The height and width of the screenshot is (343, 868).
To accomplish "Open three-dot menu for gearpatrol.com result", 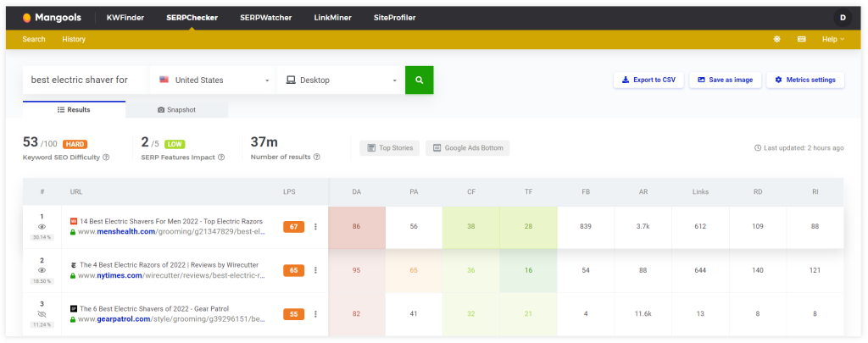I will tap(315, 313).
